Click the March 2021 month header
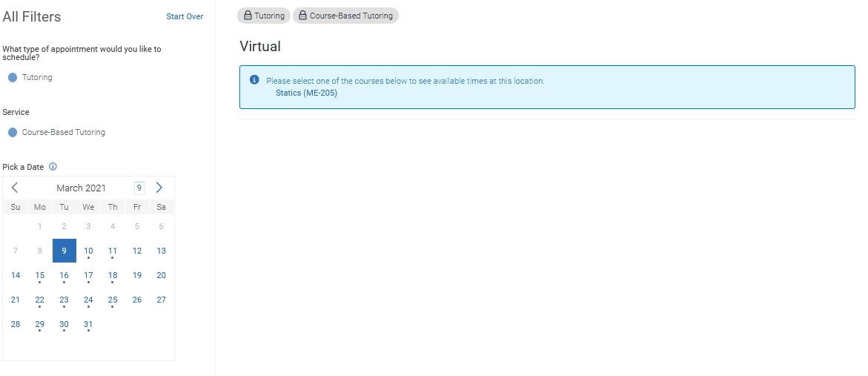Image resolution: width=868 pixels, height=376 pixels. point(81,188)
